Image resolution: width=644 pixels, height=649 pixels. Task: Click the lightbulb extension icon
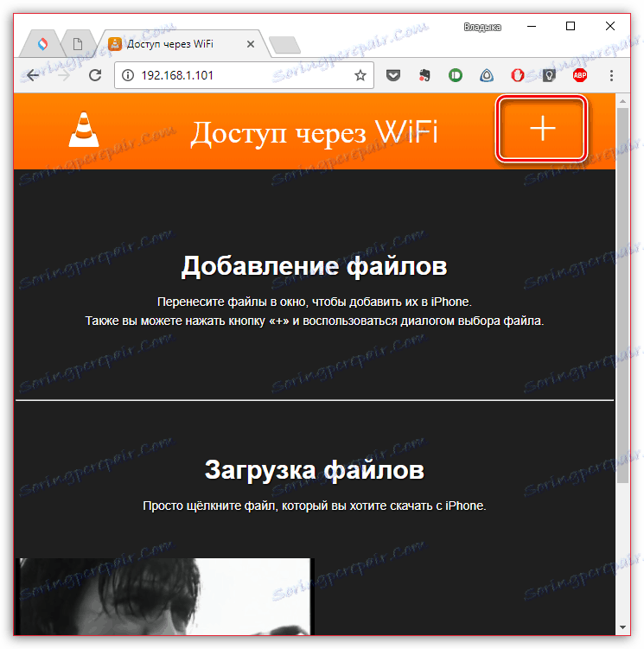pos(549,75)
